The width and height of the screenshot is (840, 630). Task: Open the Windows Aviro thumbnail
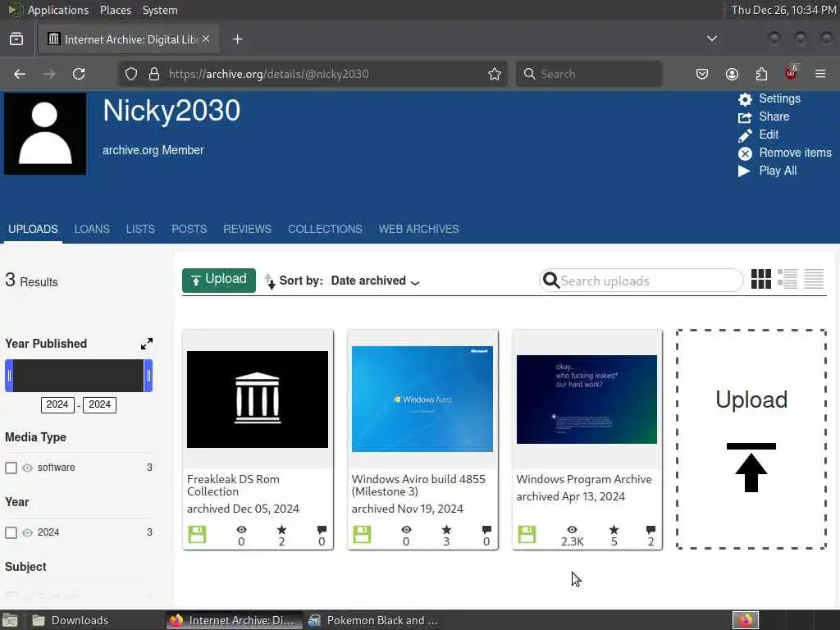pos(422,399)
